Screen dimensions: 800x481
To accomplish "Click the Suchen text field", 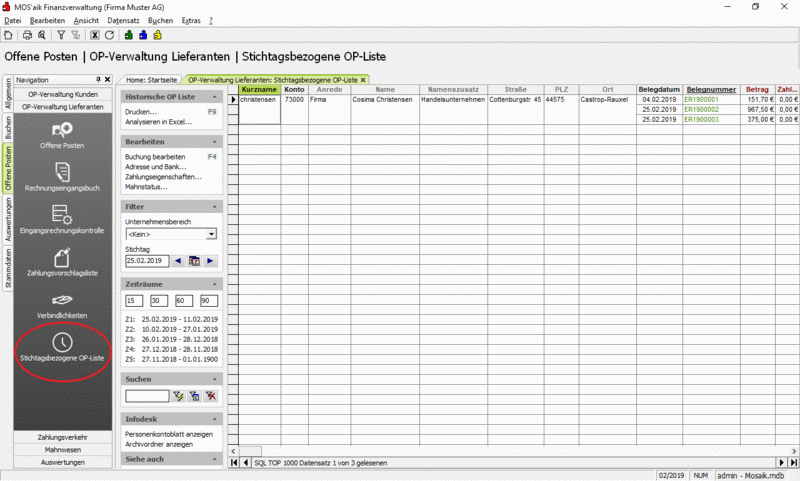I will click(147, 396).
